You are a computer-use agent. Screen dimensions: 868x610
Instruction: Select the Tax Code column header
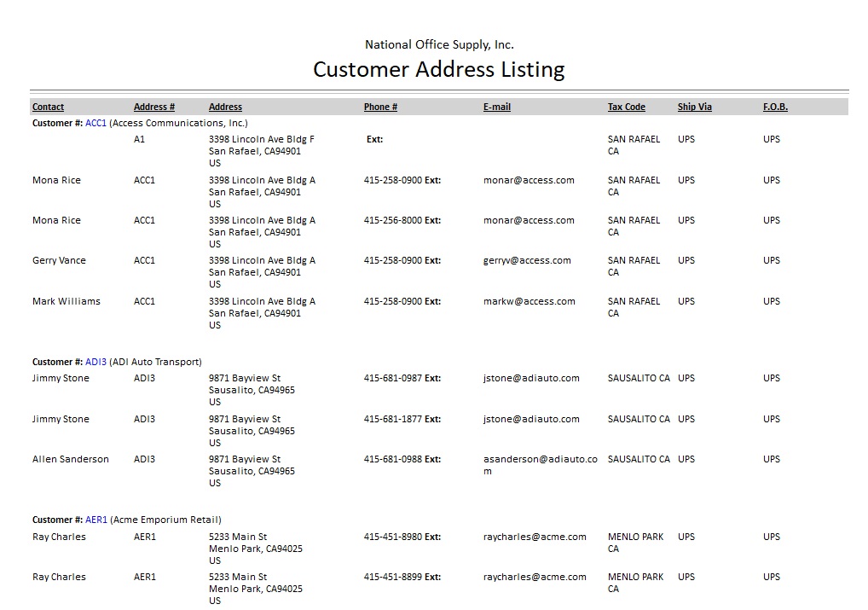pos(627,107)
